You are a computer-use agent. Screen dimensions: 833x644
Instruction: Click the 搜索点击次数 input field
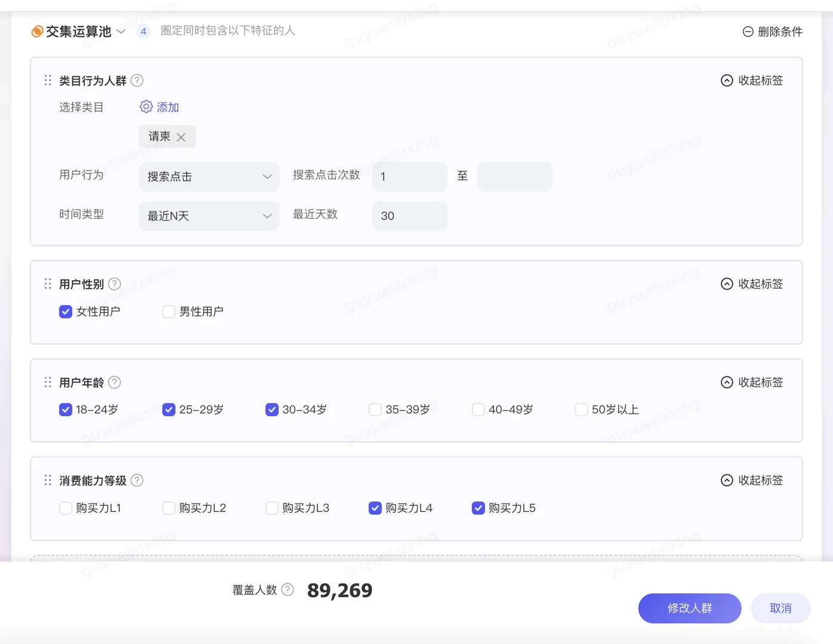409,177
